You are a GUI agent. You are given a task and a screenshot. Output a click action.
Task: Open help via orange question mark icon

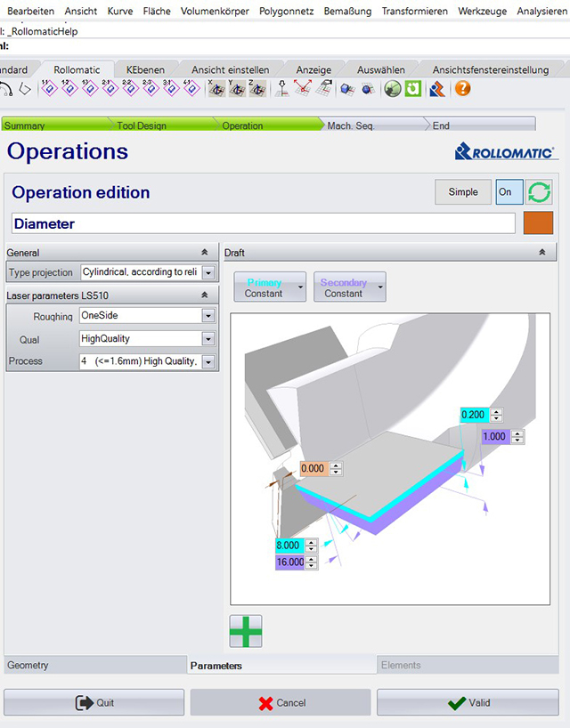[x=463, y=88]
